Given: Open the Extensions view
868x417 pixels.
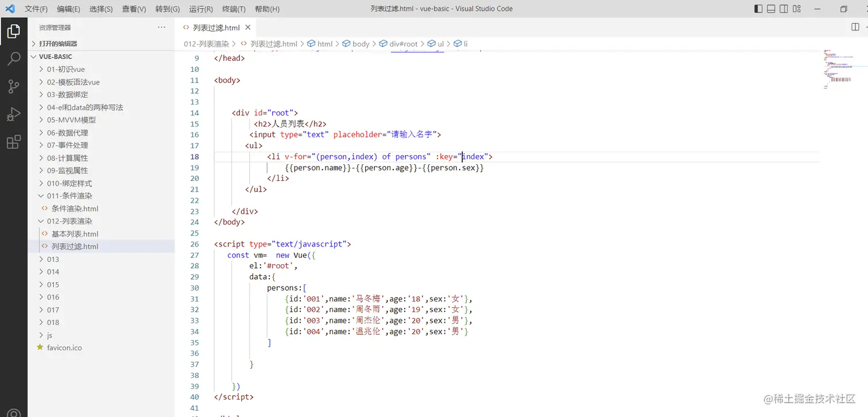Looking at the screenshot, I should tap(14, 142).
